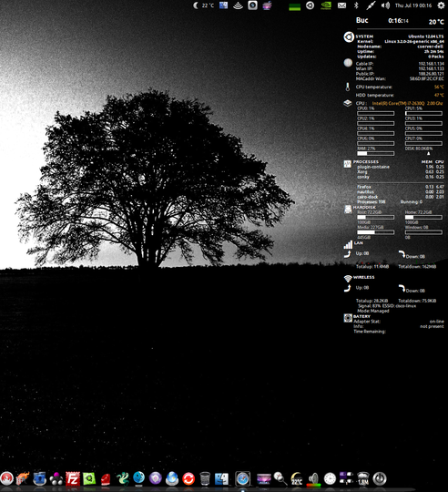Click the 'cairo-dock' process row
The width and height of the screenshot is (448, 492).
(401, 197)
